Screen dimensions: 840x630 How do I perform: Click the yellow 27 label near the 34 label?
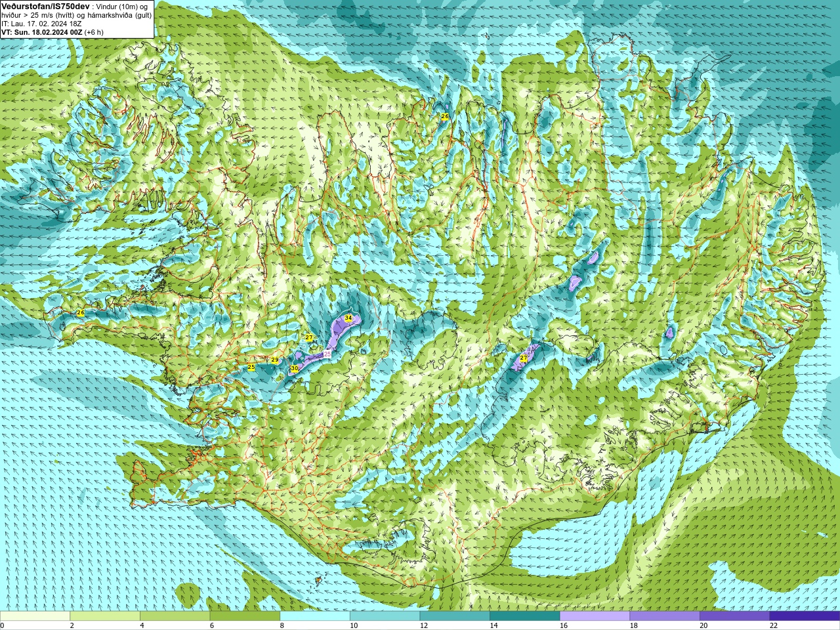coord(309,337)
